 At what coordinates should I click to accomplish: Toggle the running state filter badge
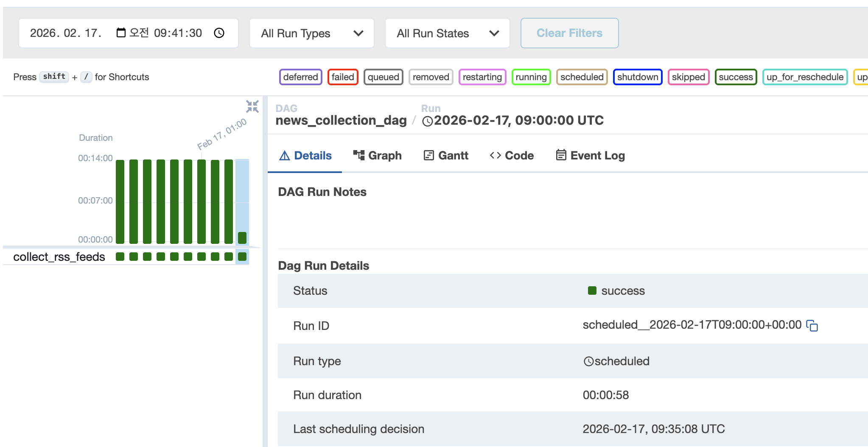[531, 77]
